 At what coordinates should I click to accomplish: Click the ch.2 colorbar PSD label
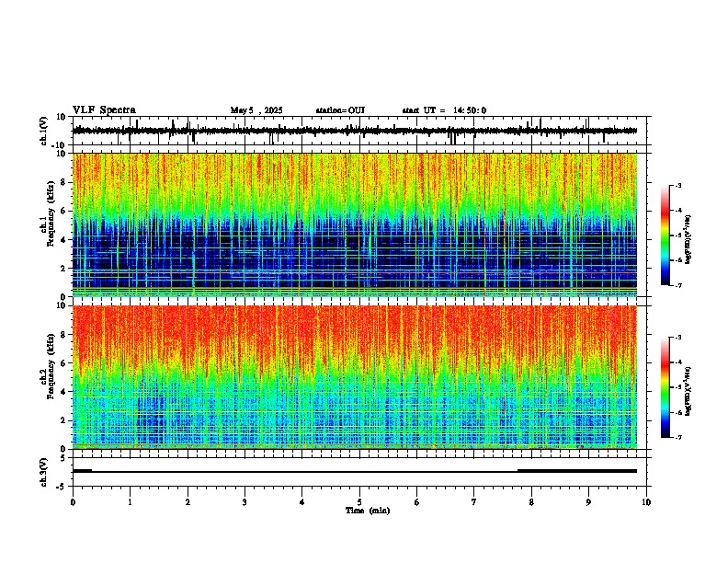pyautogui.click(x=688, y=391)
